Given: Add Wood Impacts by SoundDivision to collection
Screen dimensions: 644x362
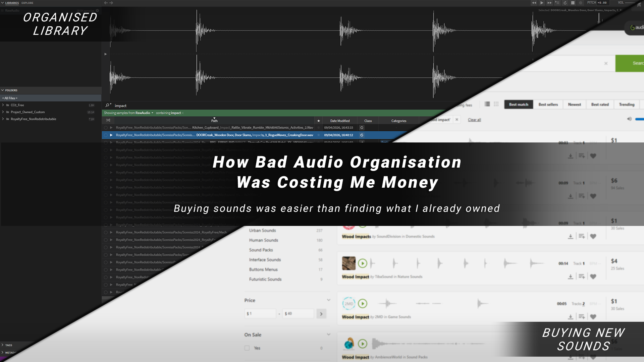Looking at the screenshot, I should click(582, 237).
